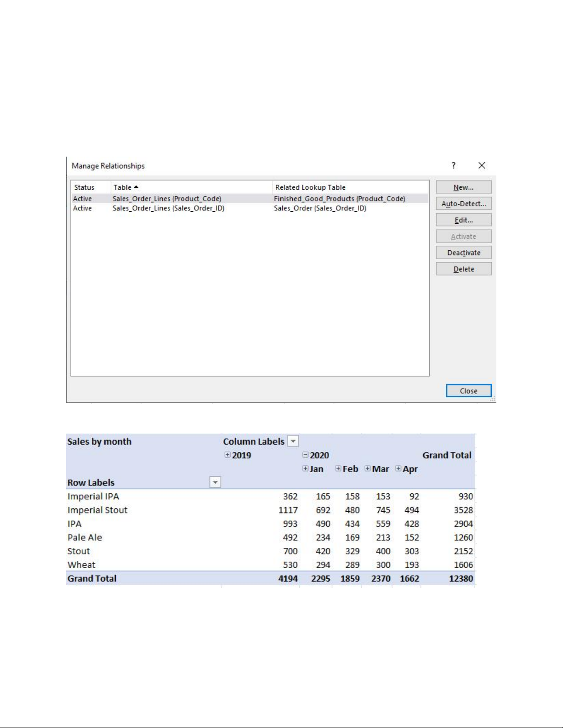This screenshot has width=563, height=728.
Task: Expand the Jan month group
Action: coord(305,469)
